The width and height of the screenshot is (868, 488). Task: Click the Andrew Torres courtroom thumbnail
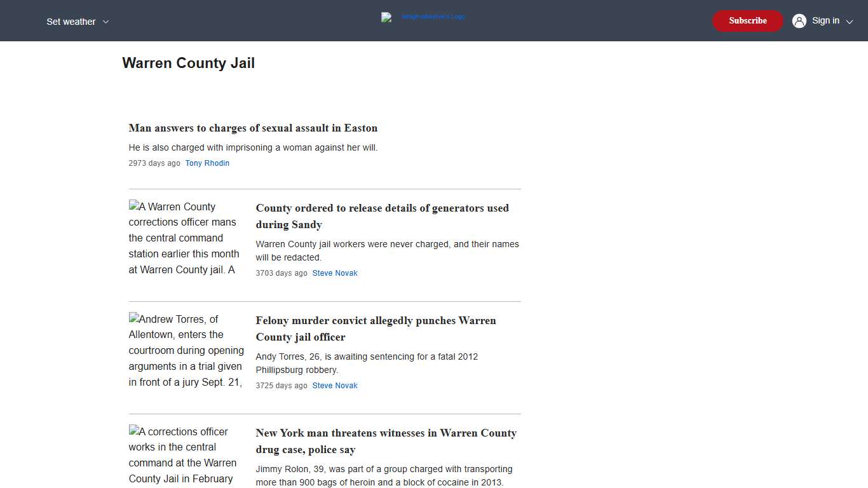pyautogui.click(x=186, y=350)
